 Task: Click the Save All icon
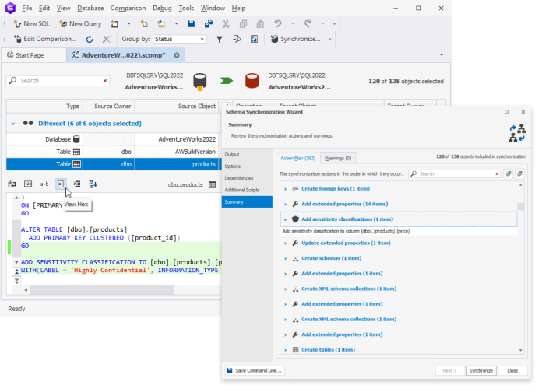pyautogui.click(x=209, y=24)
